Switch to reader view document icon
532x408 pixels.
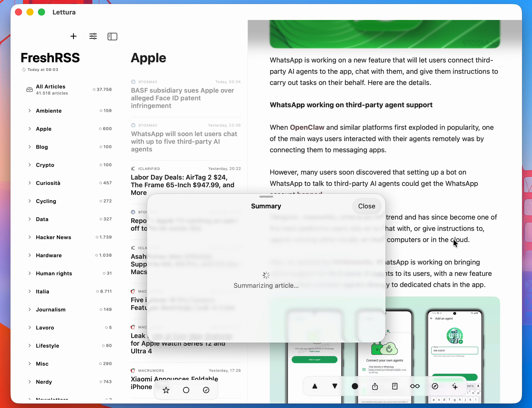tap(395, 386)
